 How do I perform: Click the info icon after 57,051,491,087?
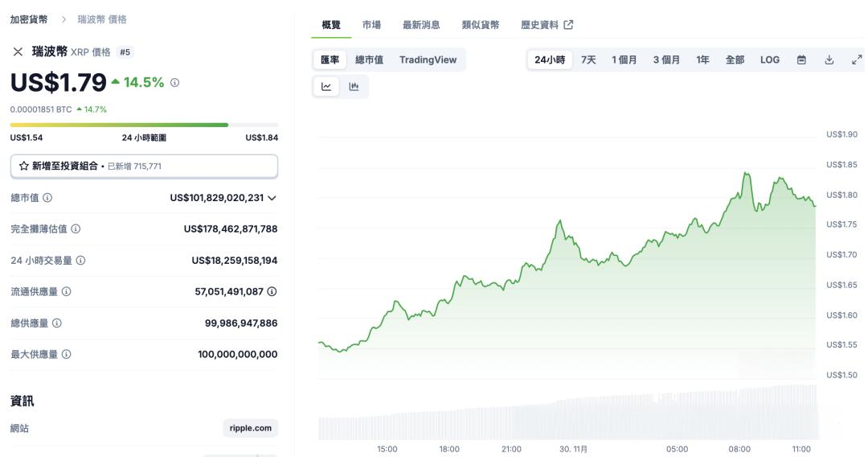[x=272, y=291]
